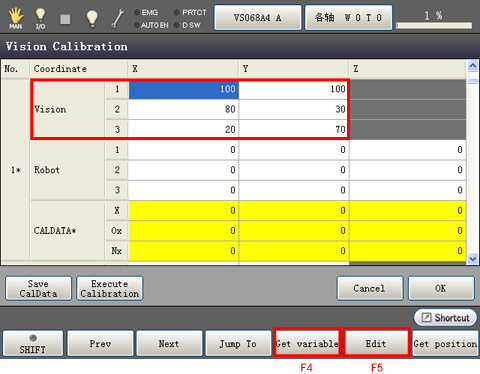Viewport: 480px width, 374px height.
Task: Click scroll up arrow of the table
Action: (472, 66)
